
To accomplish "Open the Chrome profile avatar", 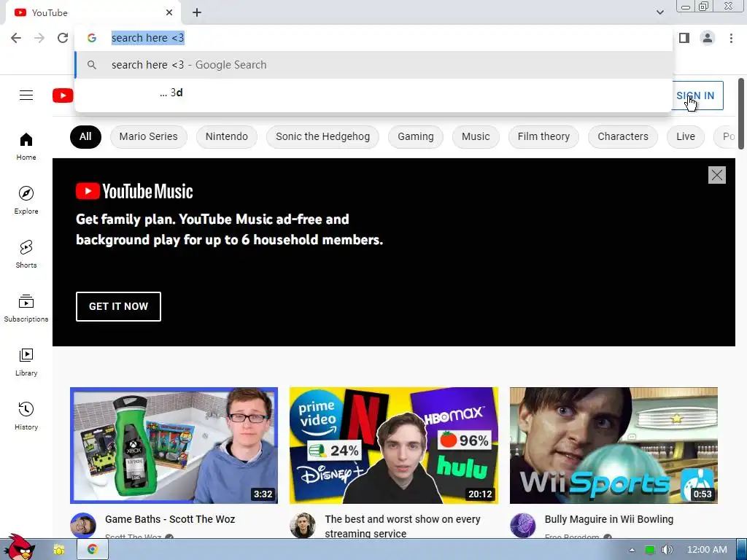I will pyautogui.click(x=708, y=38).
